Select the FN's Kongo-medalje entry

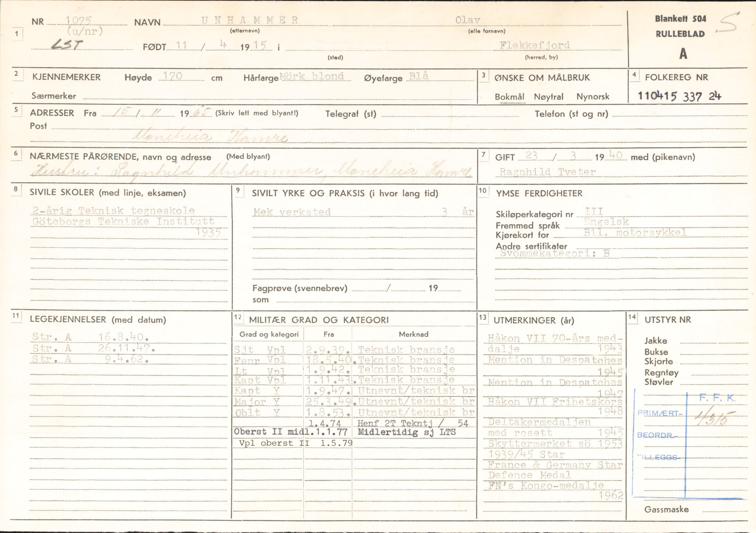click(x=555, y=490)
